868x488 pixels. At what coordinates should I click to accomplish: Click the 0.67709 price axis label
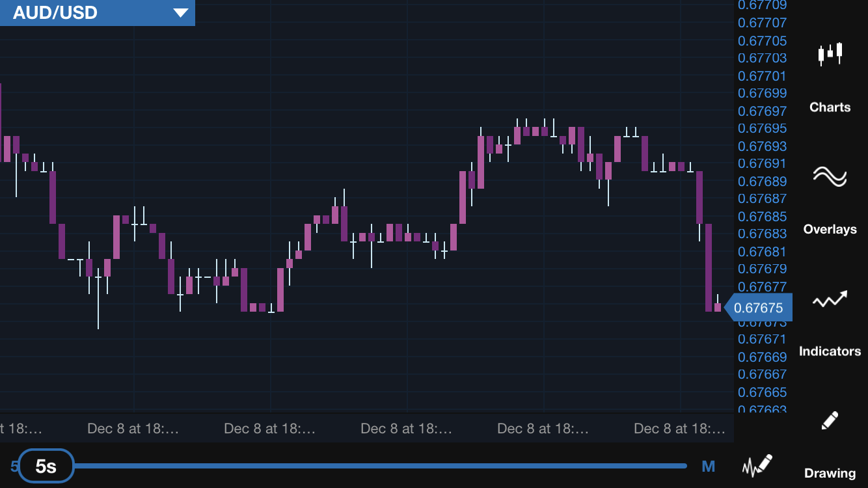(x=762, y=6)
